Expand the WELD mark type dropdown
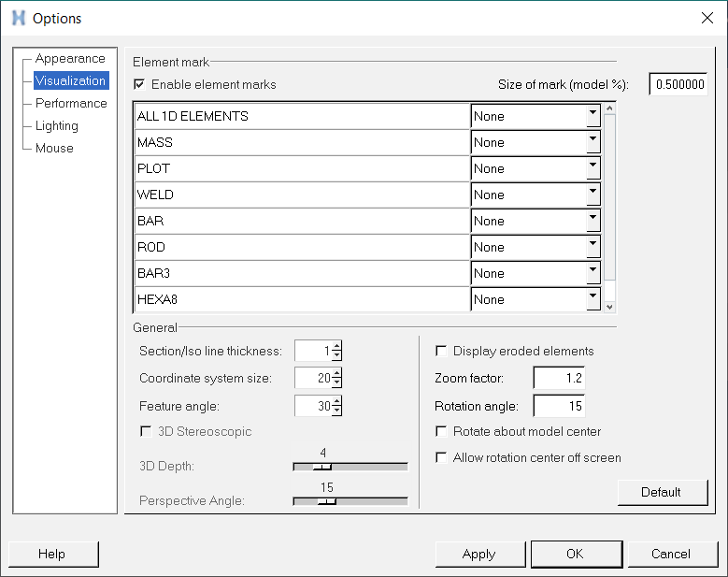 [x=592, y=195]
